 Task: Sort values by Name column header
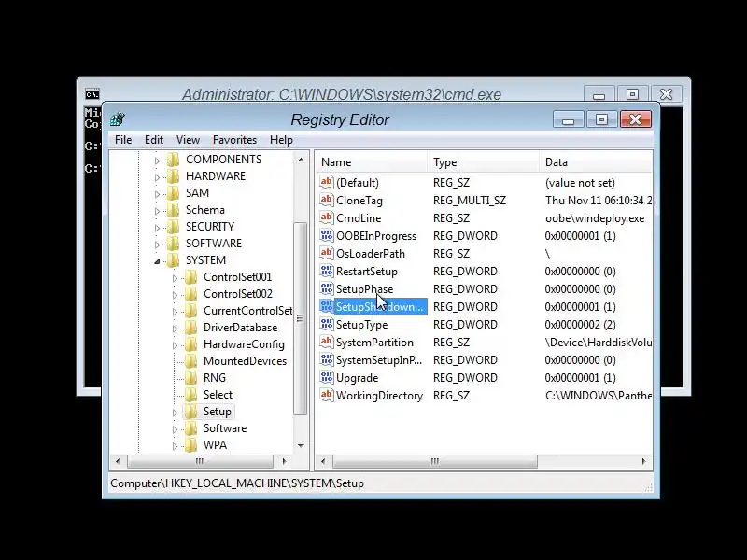(372, 162)
